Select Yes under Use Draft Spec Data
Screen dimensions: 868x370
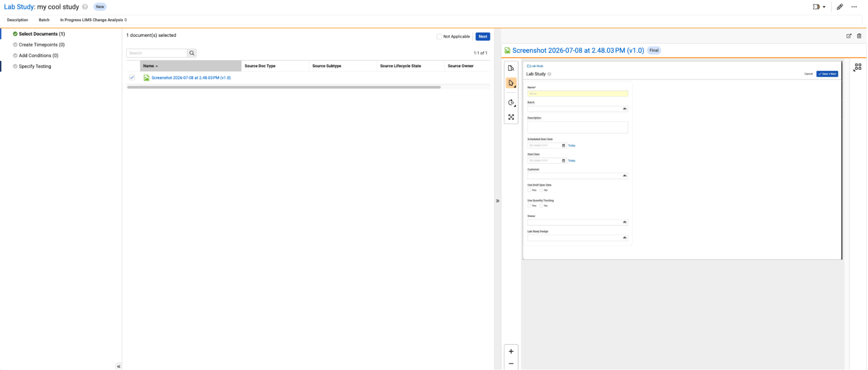tap(529, 190)
